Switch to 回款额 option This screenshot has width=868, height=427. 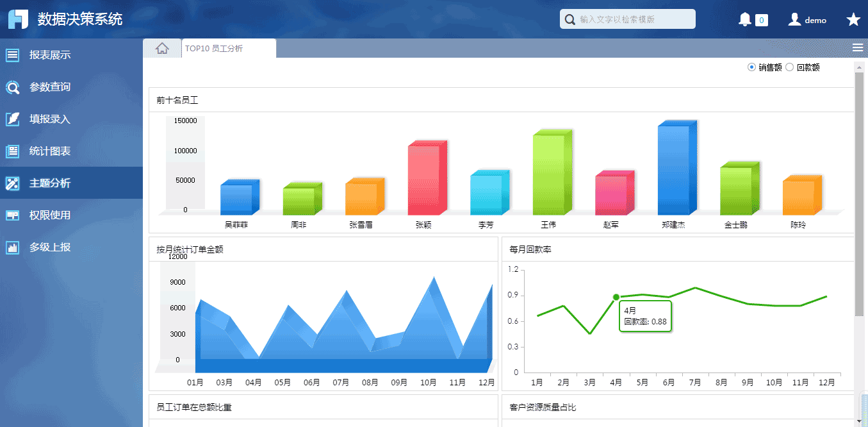(x=789, y=67)
